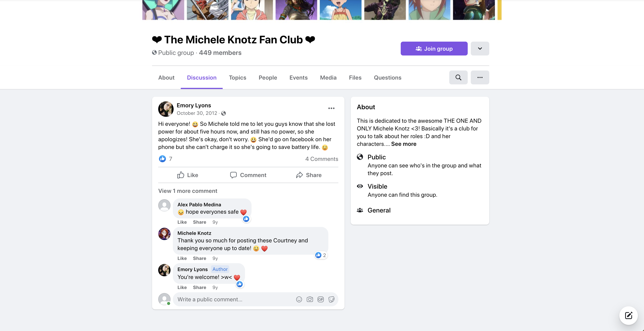Focus the Write a public comment field
The width and height of the screenshot is (644, 331).
[x=235, y=299]
